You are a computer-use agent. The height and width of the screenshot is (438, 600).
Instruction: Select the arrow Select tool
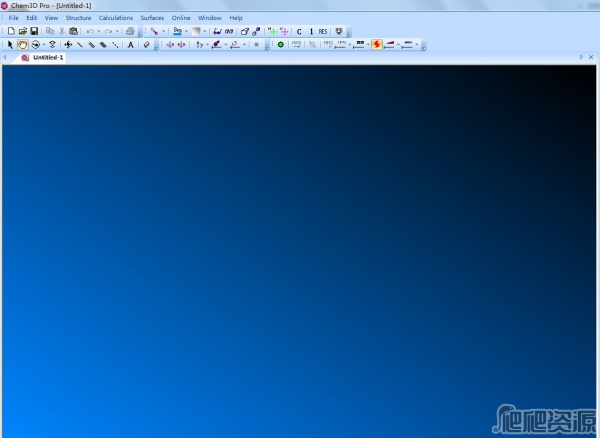[x=10, y=45]
